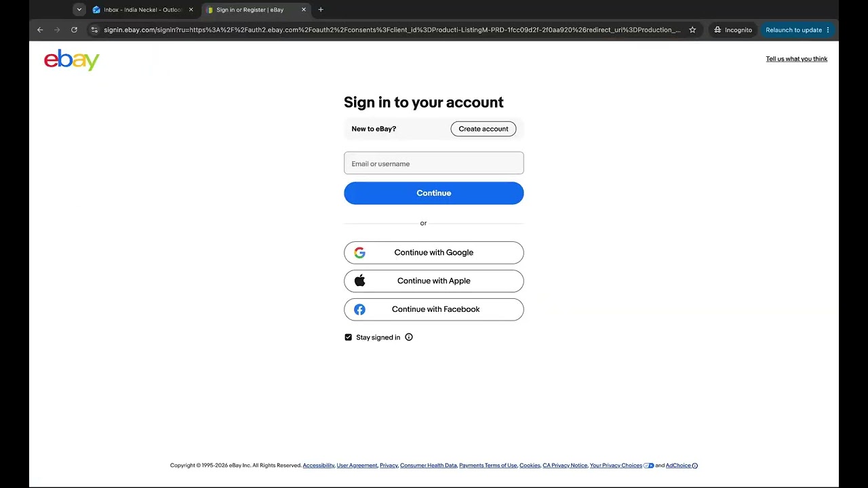Click the AdChoice info icon
Screen dimensions: 868x488
coord(694,466)
